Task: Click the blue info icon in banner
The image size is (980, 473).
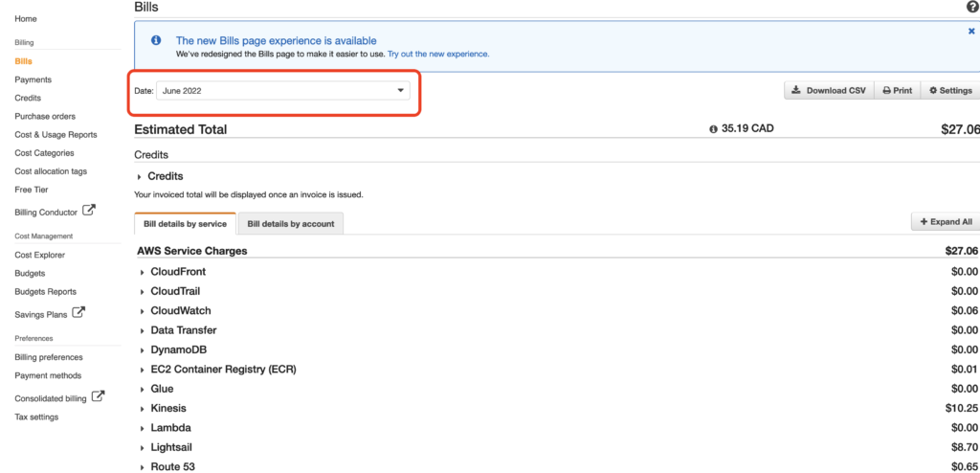Action: (156, 41)
